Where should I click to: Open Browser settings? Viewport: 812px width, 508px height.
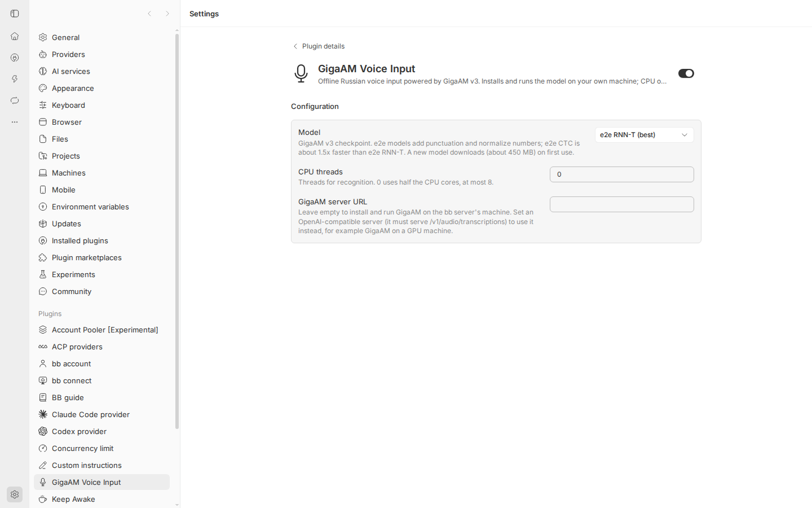[x=101, y=122]
